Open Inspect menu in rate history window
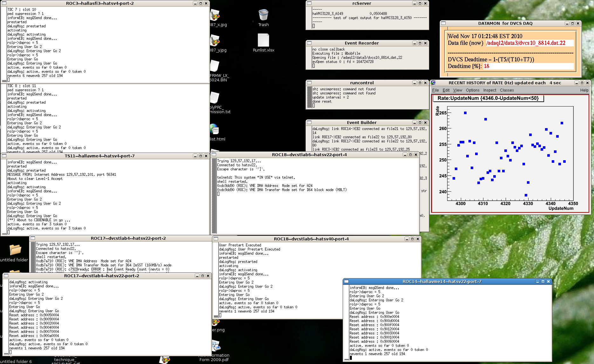 [490, 90]
